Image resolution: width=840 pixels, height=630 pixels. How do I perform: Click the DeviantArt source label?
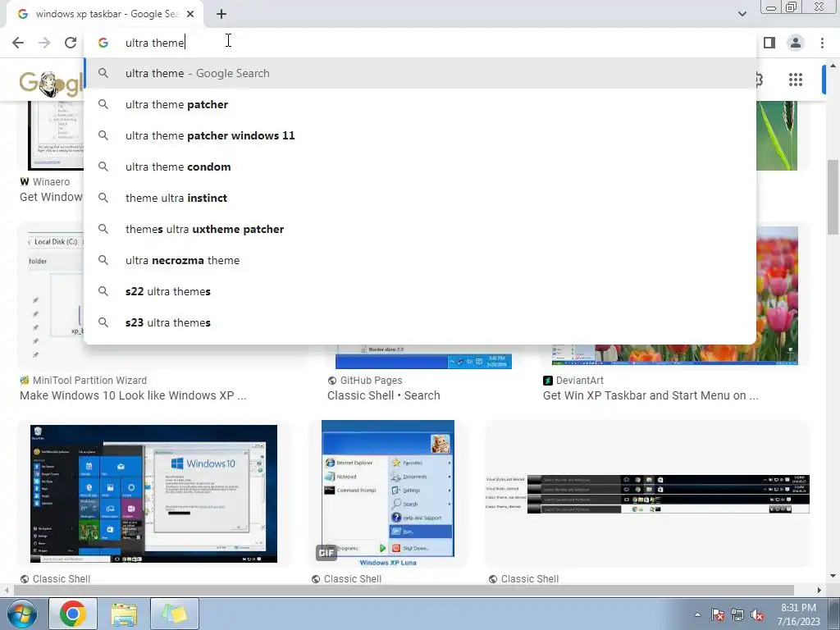(580, 381)
